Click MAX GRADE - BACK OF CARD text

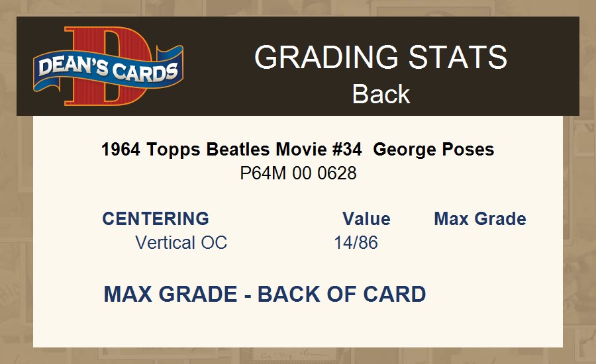265,295
